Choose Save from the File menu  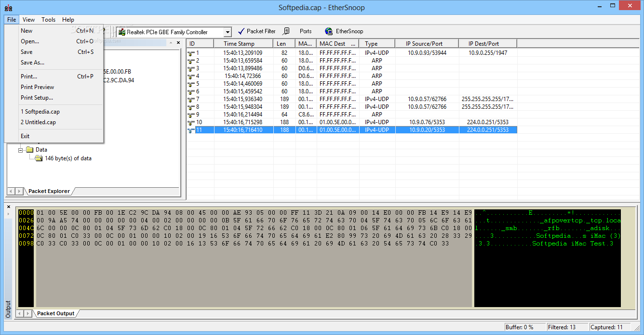pos(54,52)
